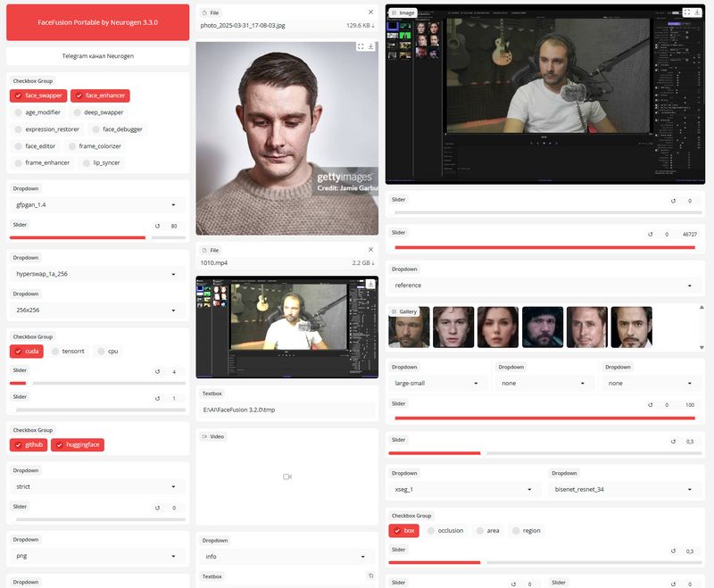Open the gfpgan_1.4 model dropdown
Image resolution: width=714 pixels, height=588 pixels.
[98, 205]
